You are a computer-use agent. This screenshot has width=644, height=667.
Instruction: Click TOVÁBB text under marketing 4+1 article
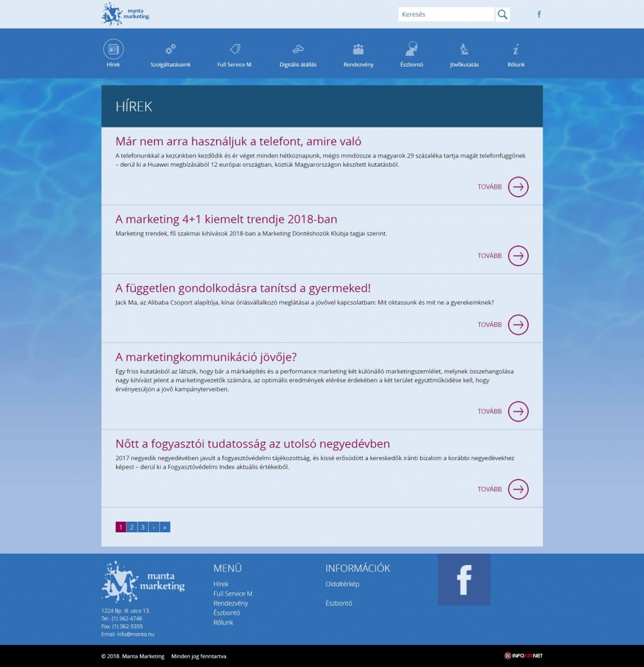click(x=490, y=255)
